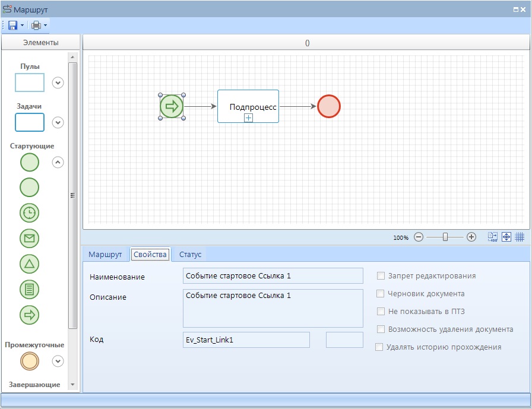Collapse the Стартующие elements group
The width and height of the screenshot is (532, 409).
58,161
